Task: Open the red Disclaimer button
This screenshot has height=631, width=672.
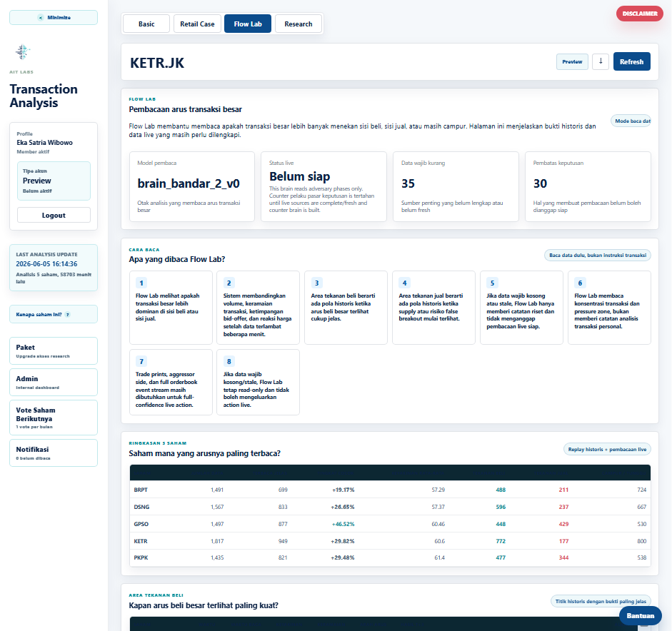Action: pos(639,14)
